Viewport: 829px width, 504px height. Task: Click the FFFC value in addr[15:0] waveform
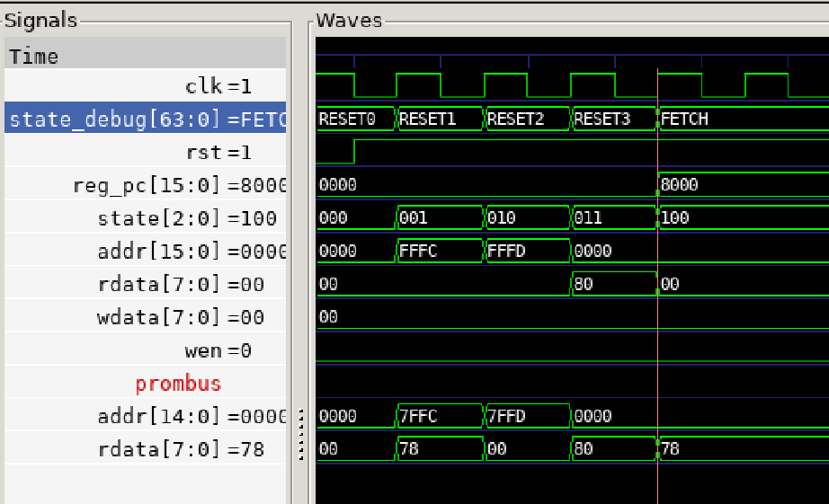418,251
